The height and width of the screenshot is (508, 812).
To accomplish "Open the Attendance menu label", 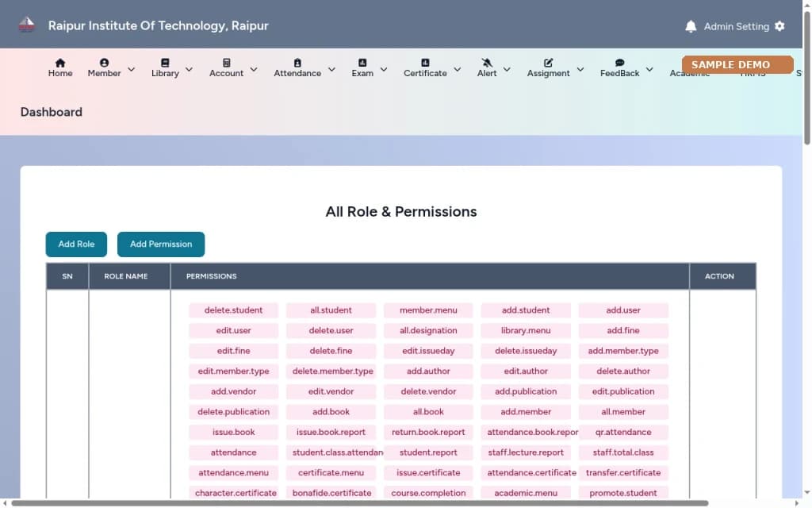I will [297, 74].
